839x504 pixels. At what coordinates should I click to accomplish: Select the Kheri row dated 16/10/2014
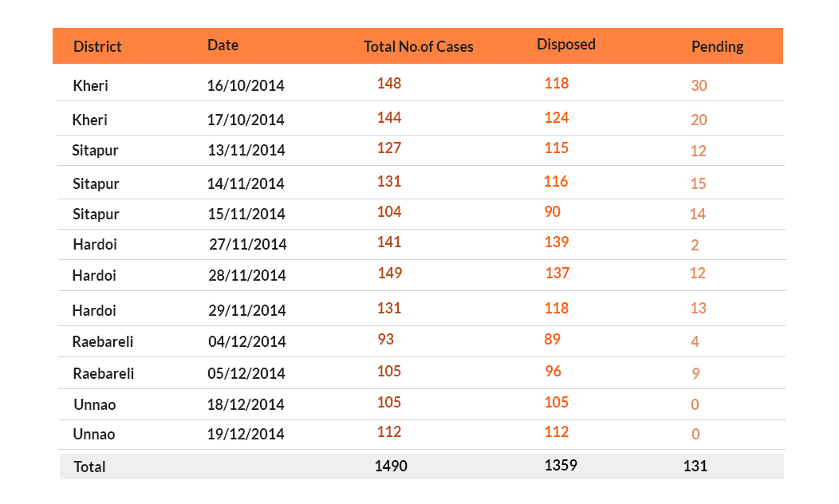pyautogui.click(x=420, y=83)
